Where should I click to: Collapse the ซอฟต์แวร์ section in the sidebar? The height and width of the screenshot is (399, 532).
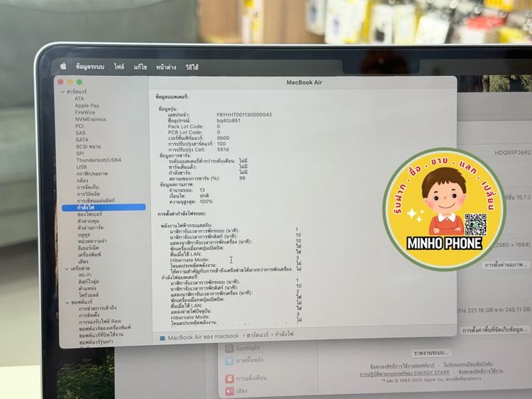click(x=67, y=302)
